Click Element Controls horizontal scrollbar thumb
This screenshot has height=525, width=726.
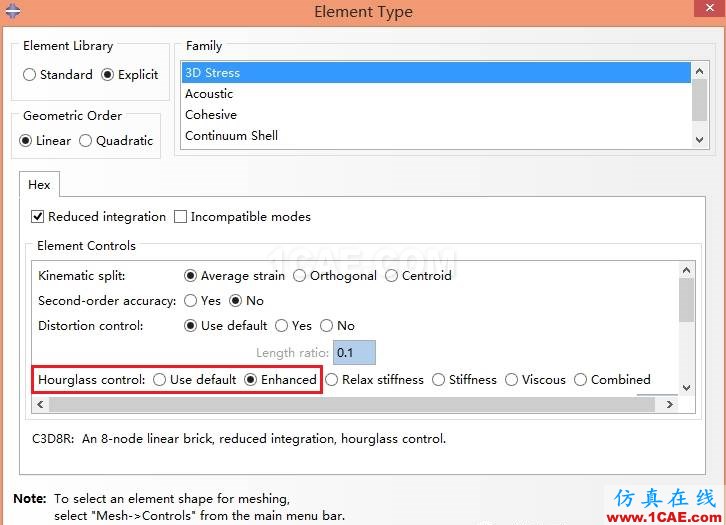pyautogui.click(x=352, y=405)
